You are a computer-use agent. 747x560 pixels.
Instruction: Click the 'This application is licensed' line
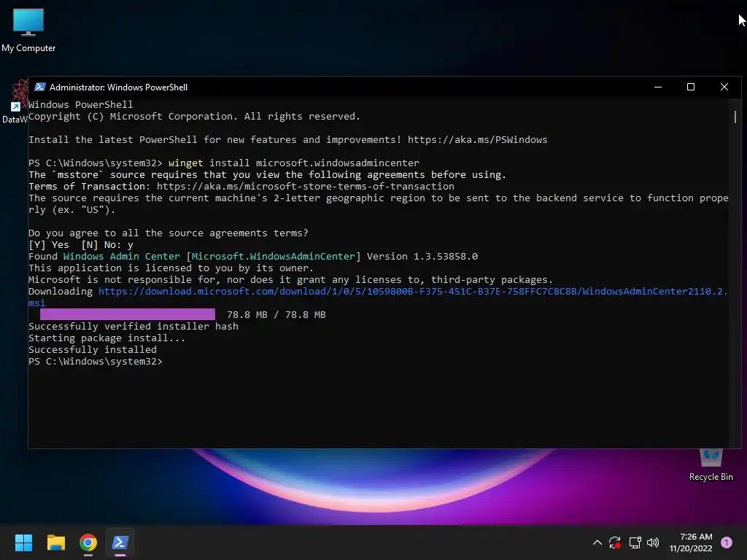coord(171,268)
